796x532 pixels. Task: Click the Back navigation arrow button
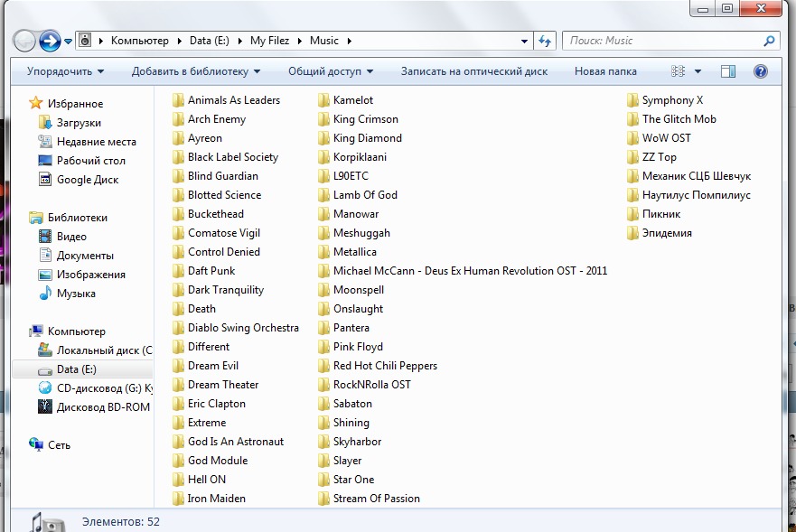[x=24, y=41]
